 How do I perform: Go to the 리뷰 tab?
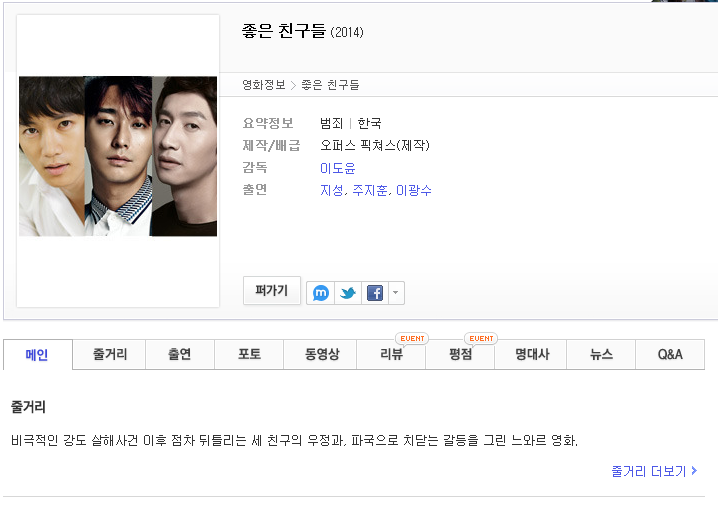(391, 354)
